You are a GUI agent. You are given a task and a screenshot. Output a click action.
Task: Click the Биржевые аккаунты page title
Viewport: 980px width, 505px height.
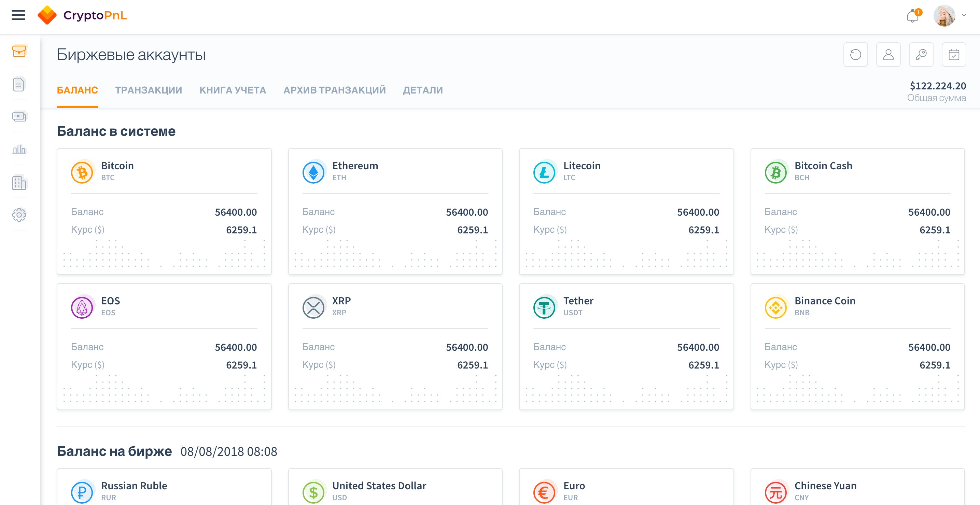(131, 55)
